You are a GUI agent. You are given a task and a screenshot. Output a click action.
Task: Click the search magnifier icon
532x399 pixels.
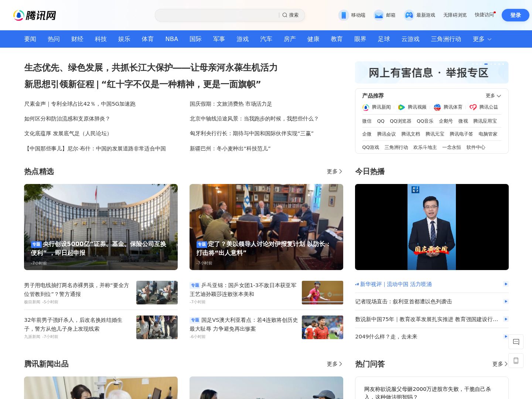[285, 15]
